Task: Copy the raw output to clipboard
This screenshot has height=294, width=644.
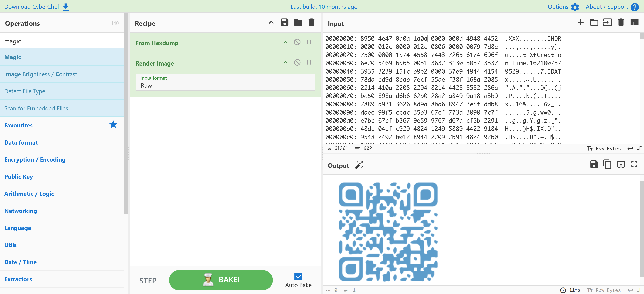Action: click(x=607, y=164)
